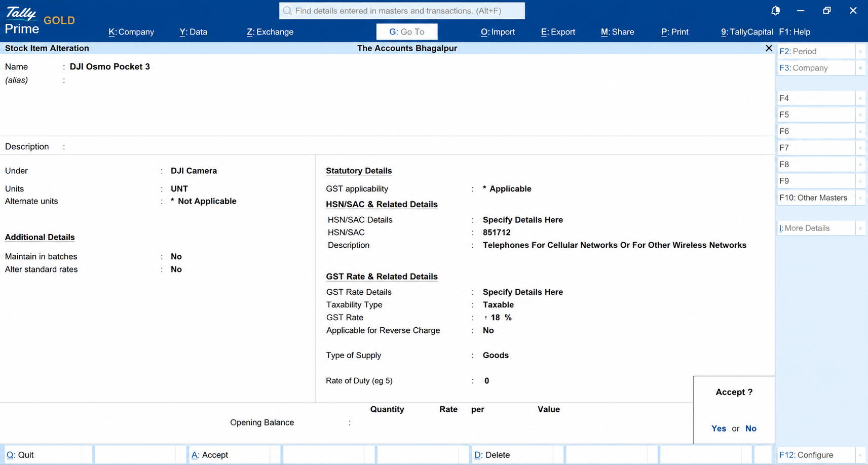
Task: Click the GST Rate & Related Details heading
Action: pyautogui.click(x=382, y=277)
